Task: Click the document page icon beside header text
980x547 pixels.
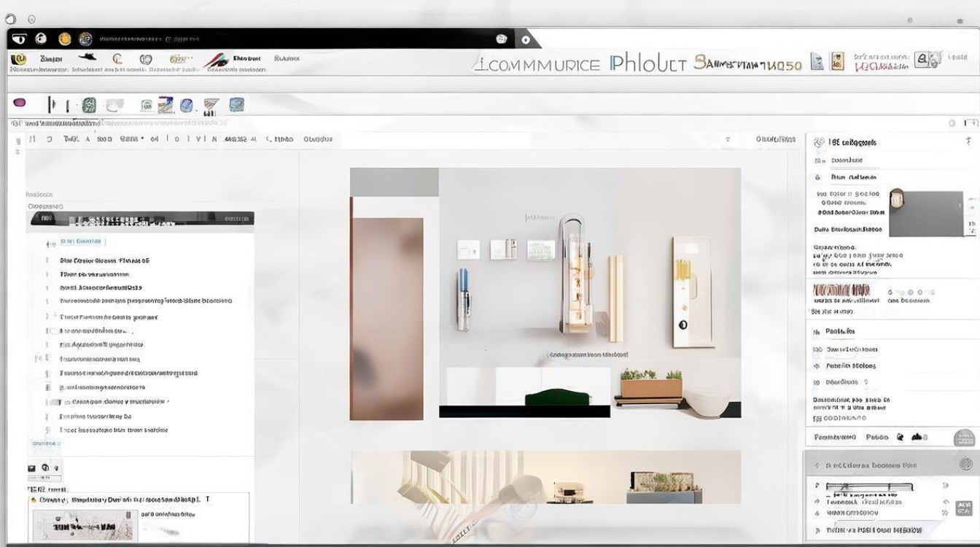Action: pos(817,62)
